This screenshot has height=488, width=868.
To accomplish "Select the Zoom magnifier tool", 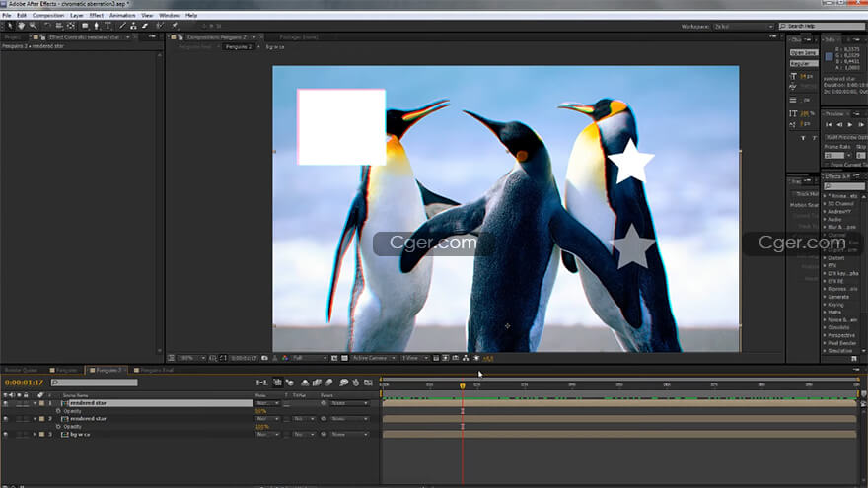I will click(33, 26).
